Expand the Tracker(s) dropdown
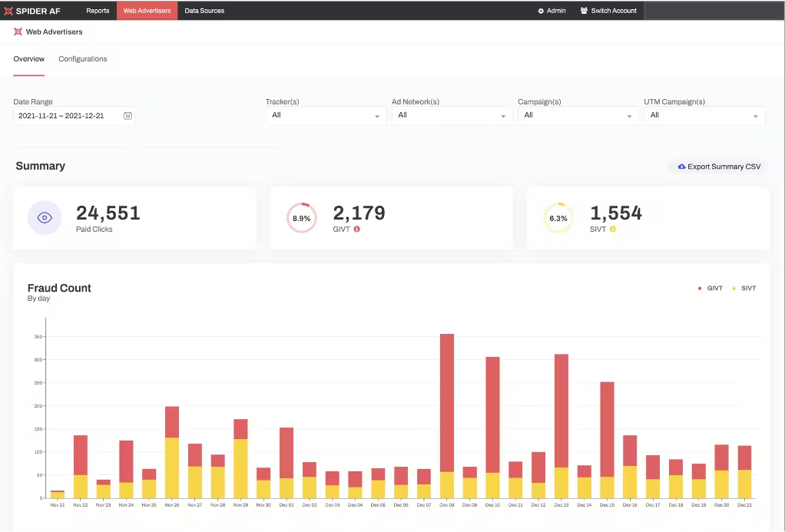Image resolution: width=785 pixels, height=532 pixels. point(326,116)
